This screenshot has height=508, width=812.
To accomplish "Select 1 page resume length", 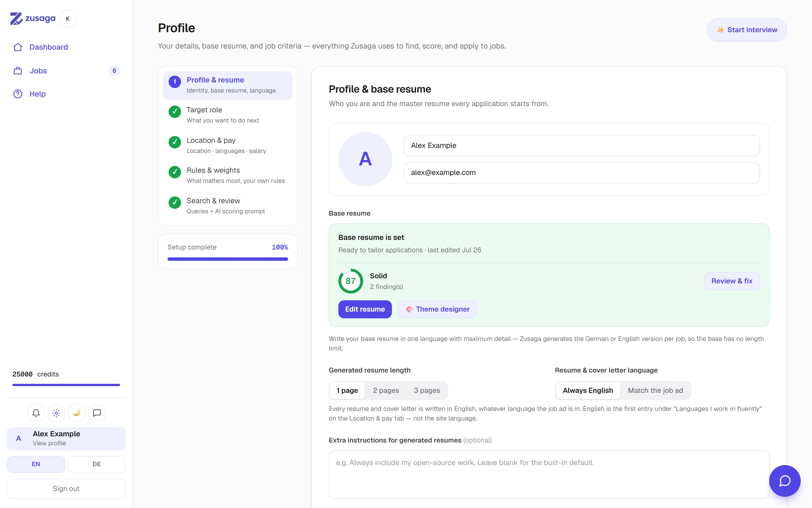I will click(x=347, y=390).
